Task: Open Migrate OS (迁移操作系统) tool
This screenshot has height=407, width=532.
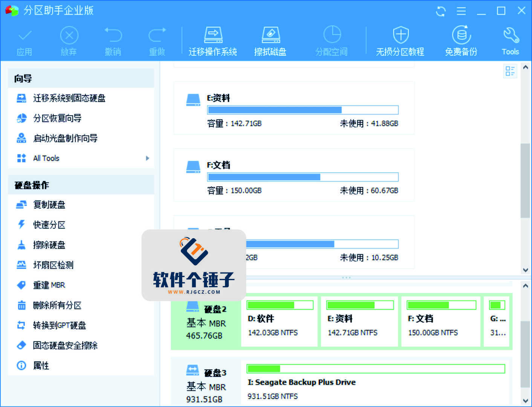Action: [213, 41]
